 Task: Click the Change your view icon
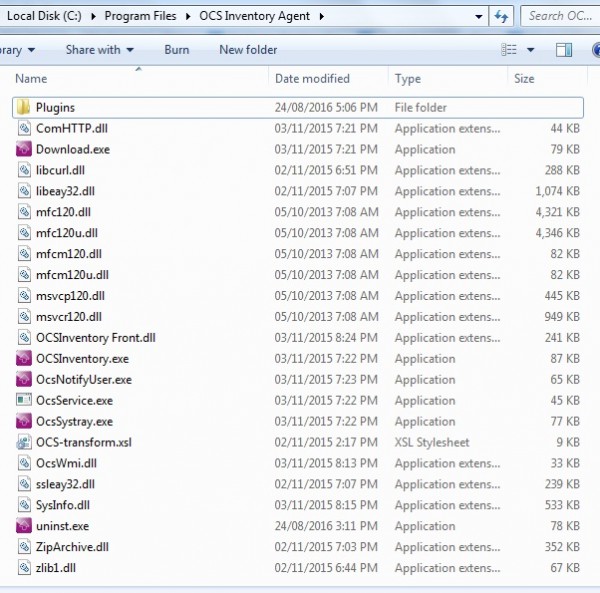point(509,50)
